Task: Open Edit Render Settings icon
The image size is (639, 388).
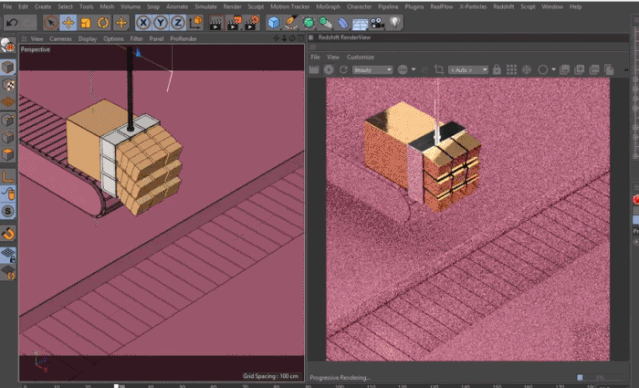Action: 251,22
